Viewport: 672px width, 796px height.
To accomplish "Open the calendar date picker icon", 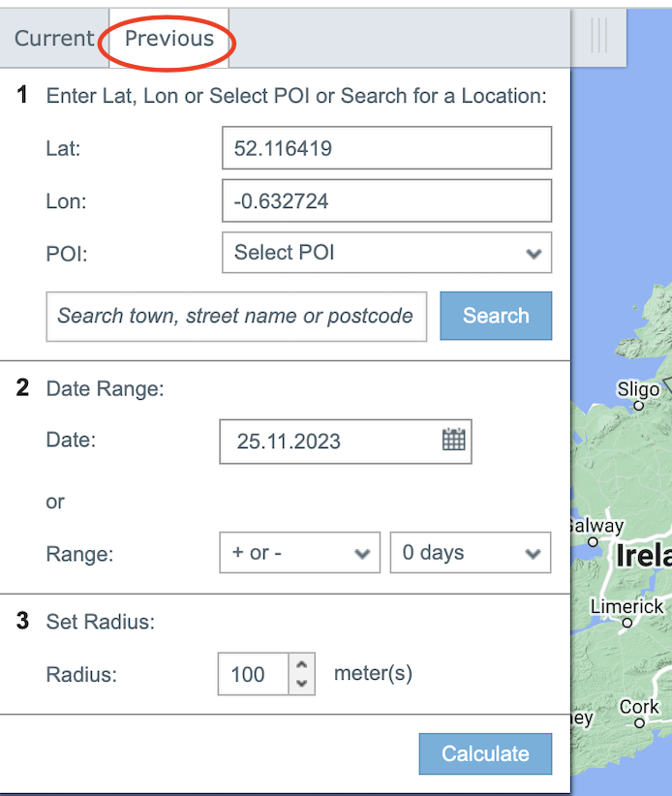I will click(x=453, y=441).
